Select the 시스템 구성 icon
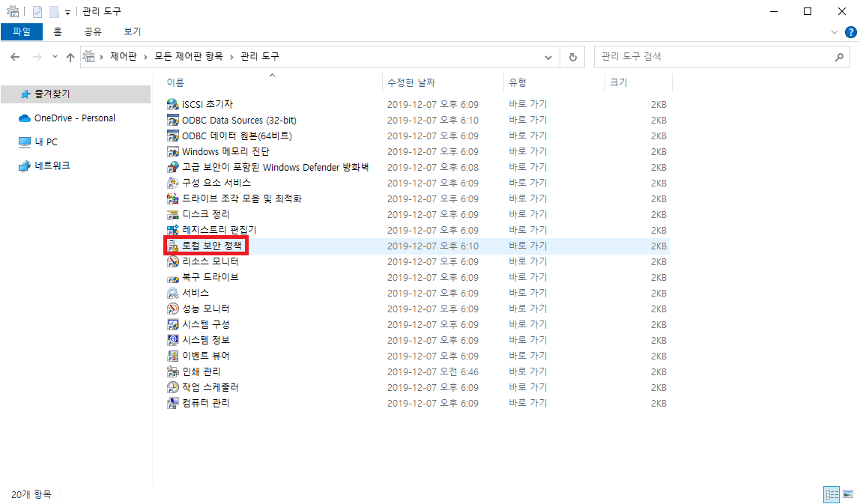The width and height of the screenshot is (860, 504). (173, 325)
